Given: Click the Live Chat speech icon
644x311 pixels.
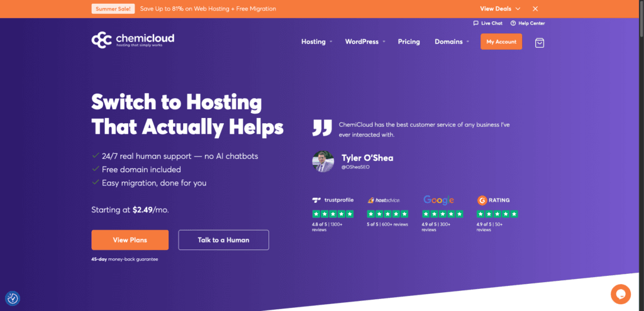Looking at the screenshot, I should pos(475,23).
